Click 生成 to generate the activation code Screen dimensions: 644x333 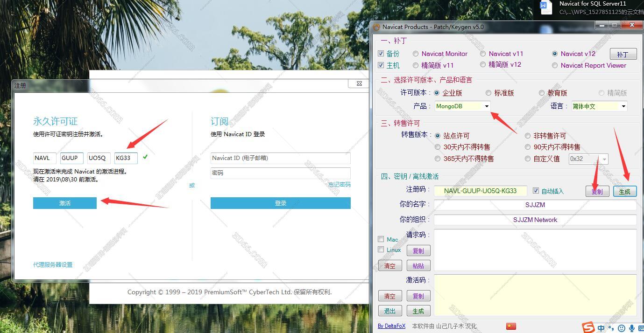point(418,311)
